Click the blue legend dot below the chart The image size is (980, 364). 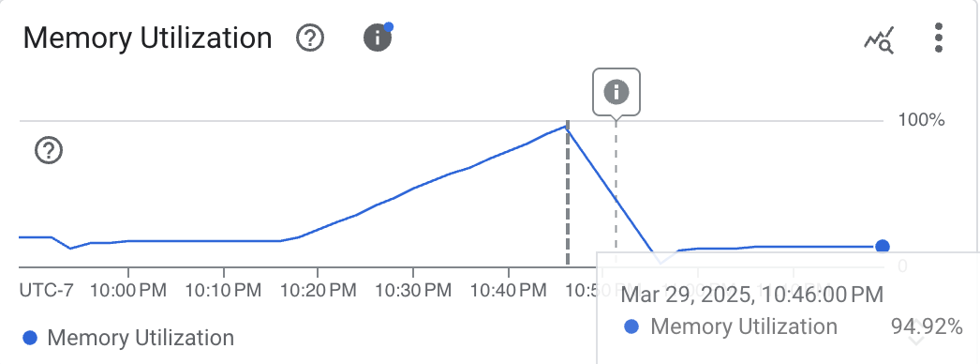30,338
